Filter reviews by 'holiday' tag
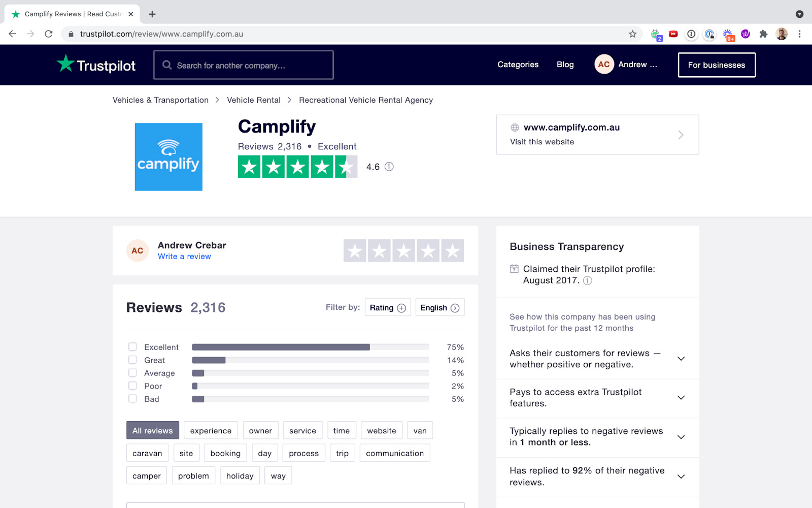812x508 pixels. click(x=240, y=475)
